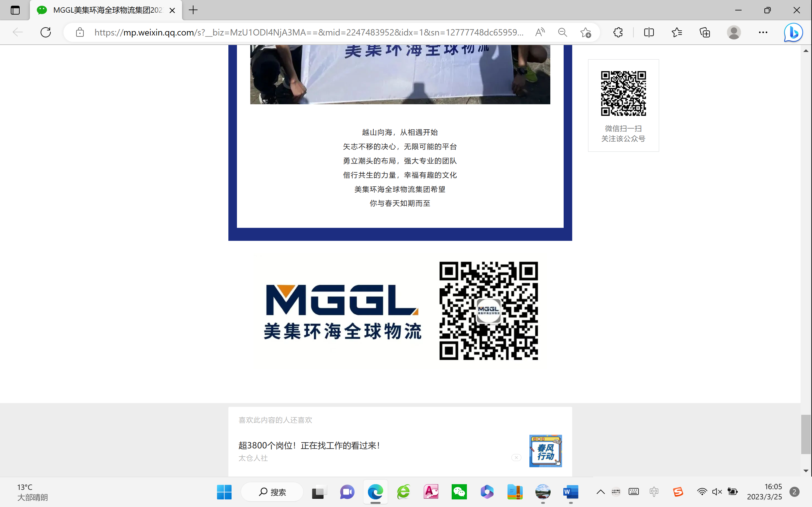Add this page to favorites star icon
This screenshot has height=507, width=812.
tap(586, 33)
